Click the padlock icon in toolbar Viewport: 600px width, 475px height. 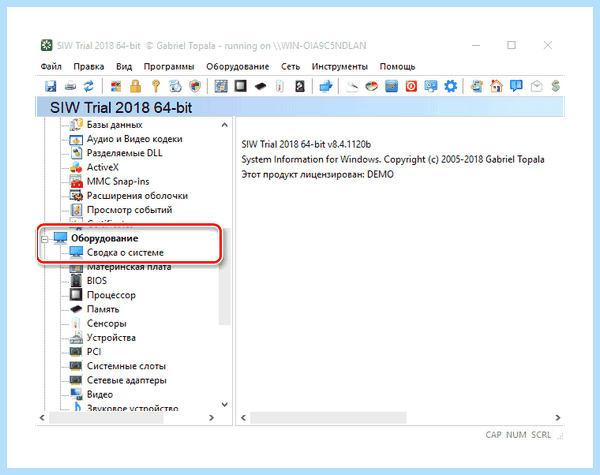click(135, 86)
